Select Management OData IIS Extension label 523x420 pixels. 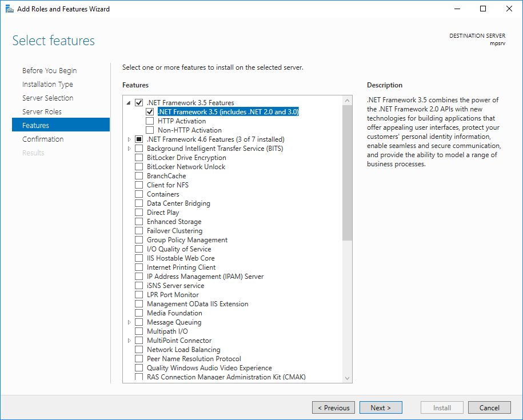pyautogui.click(x=197, y=304)
